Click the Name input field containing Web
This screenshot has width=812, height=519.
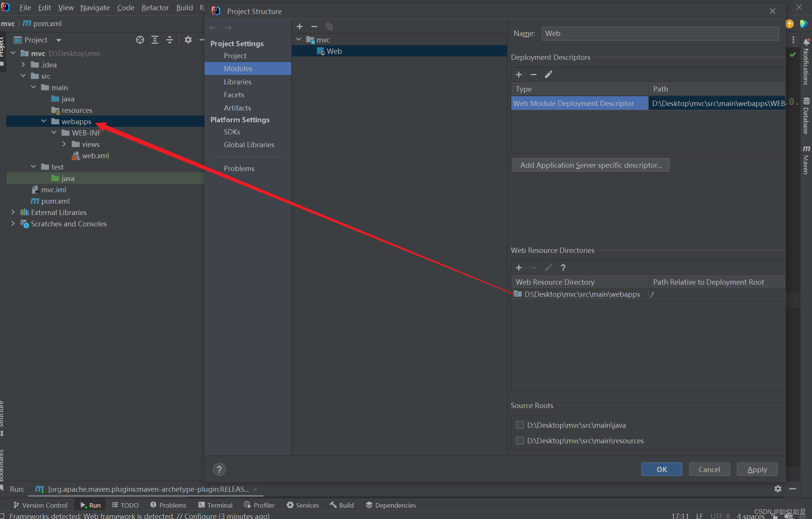coord(660,33)
